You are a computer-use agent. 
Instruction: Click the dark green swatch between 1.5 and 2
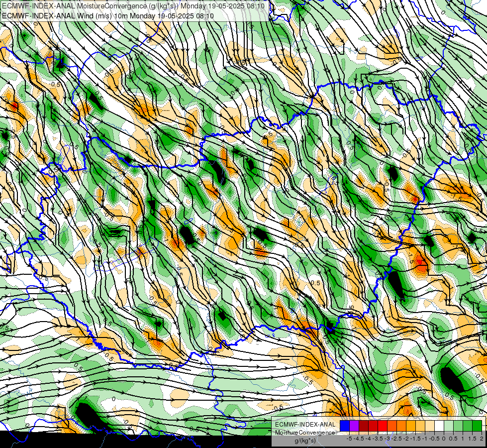[477, 426]
